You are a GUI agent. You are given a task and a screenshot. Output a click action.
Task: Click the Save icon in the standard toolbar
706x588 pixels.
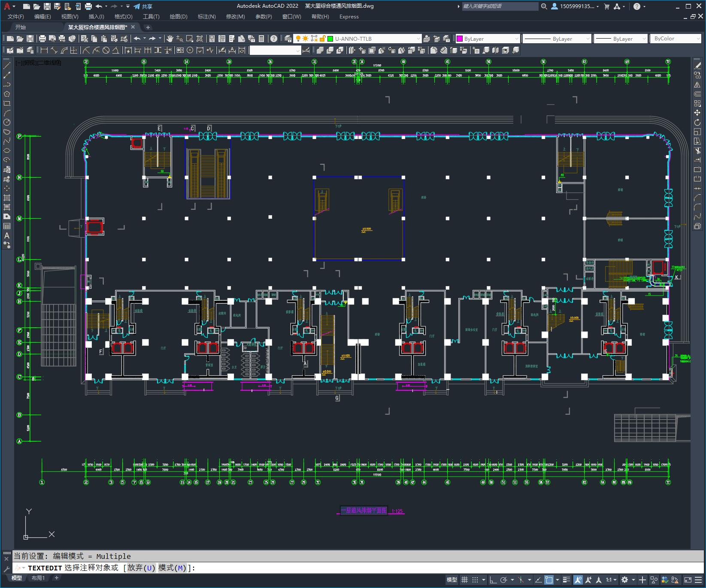[30, 39]
